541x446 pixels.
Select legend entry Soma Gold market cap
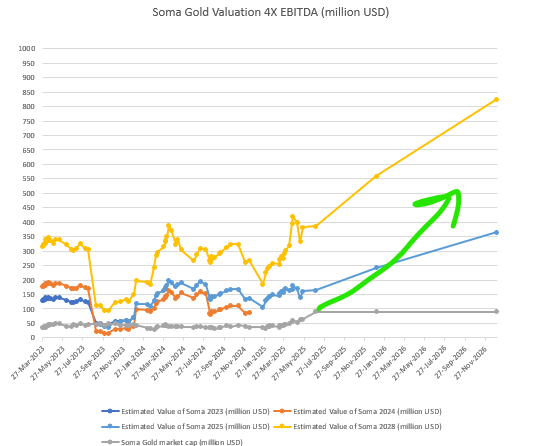(x=172, y=442)
